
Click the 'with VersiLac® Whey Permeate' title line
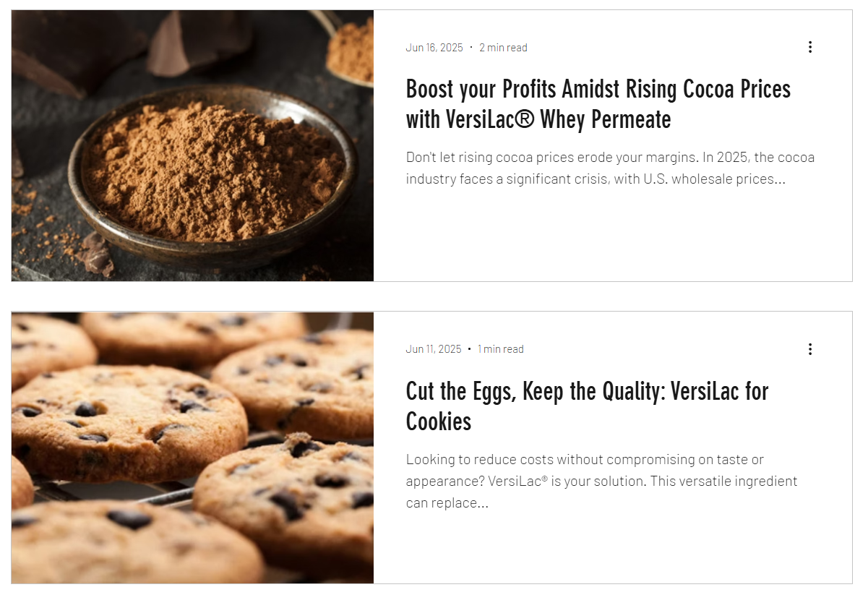click(x=538, y=120)
